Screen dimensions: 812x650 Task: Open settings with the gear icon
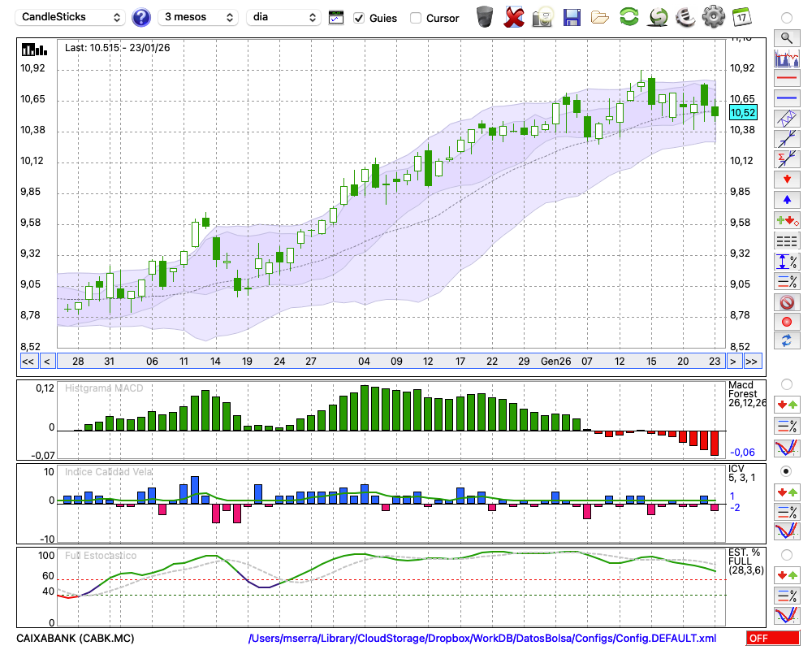(x=714, y=16)
